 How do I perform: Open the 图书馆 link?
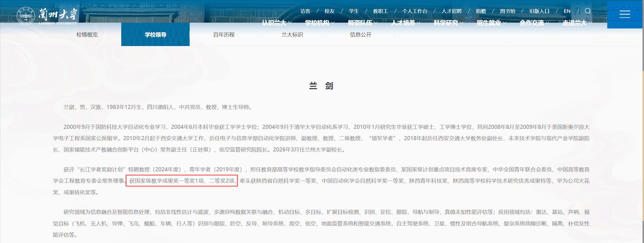508,11
